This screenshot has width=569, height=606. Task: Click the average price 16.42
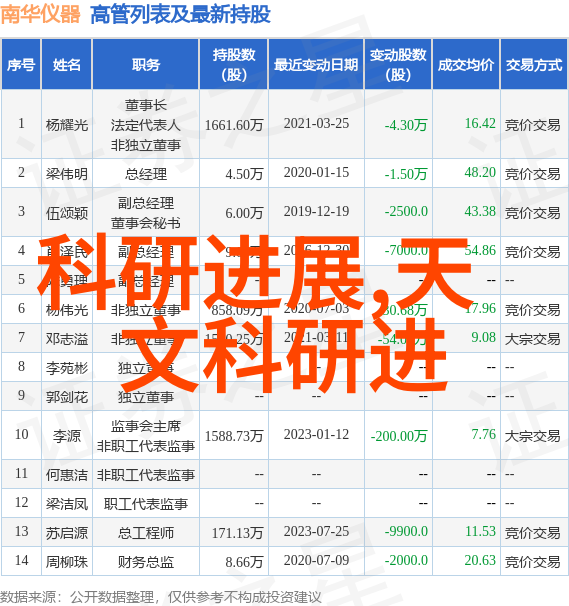[x=480, y=124]
